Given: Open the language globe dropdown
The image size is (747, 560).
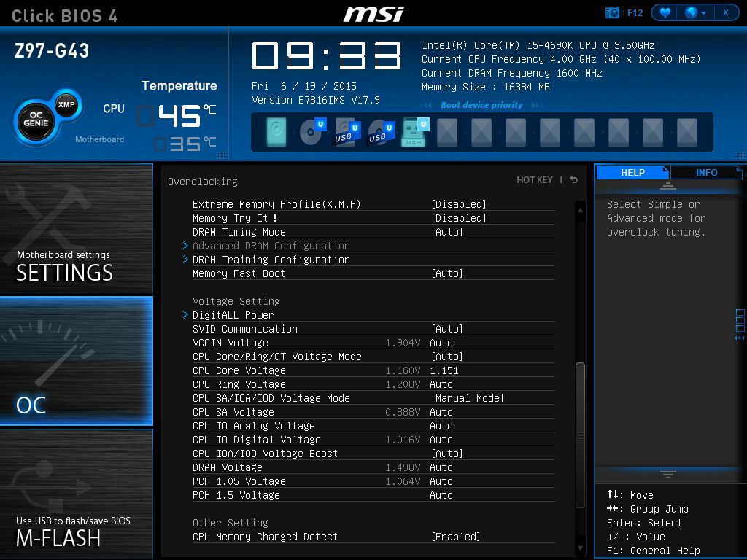Looking at the screenshot, I should pos(695,13).
